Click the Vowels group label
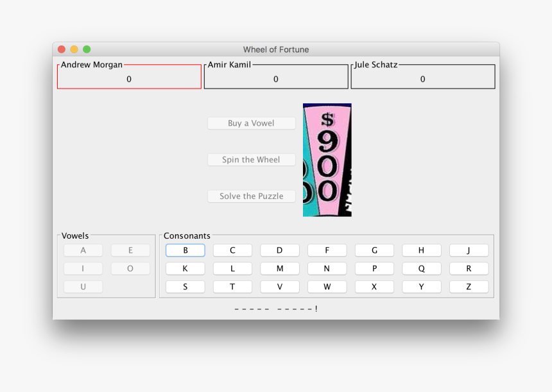 point(75,235)
